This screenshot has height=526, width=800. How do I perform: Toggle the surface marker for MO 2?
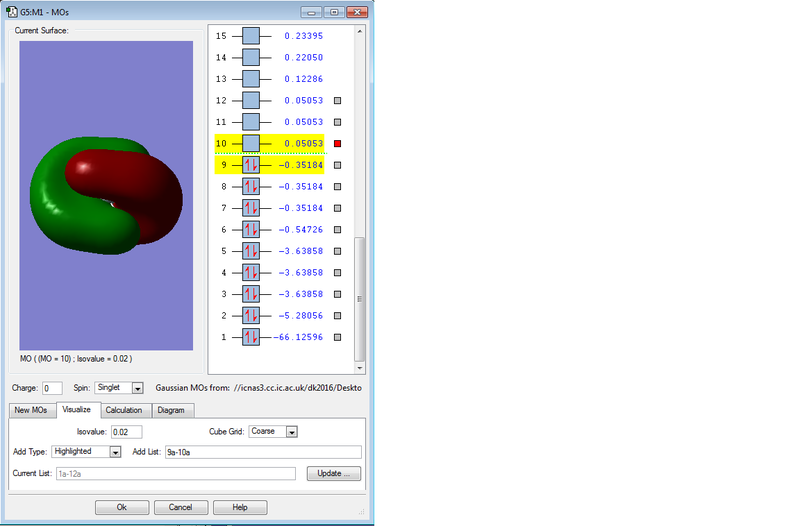click(x=338, y=316)
